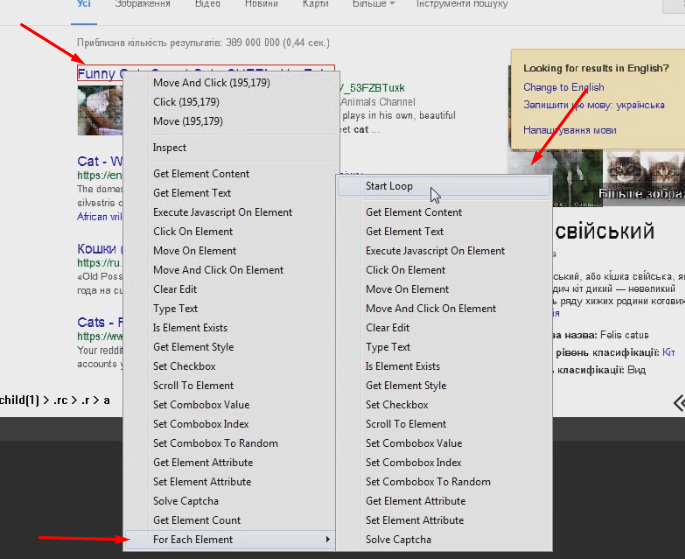Choose Solve Captcha in the right submenu
This screenshot has height=559, width=685.
[398, 540]
